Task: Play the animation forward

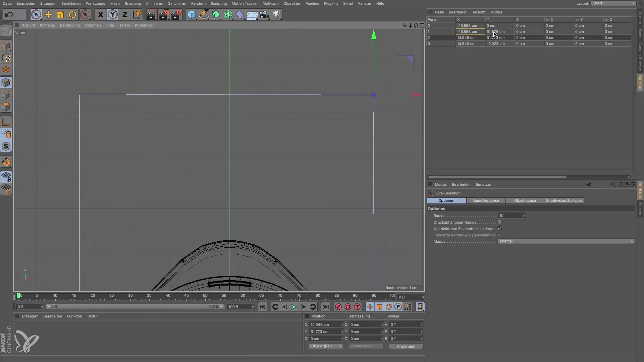Action: point(294,307)
